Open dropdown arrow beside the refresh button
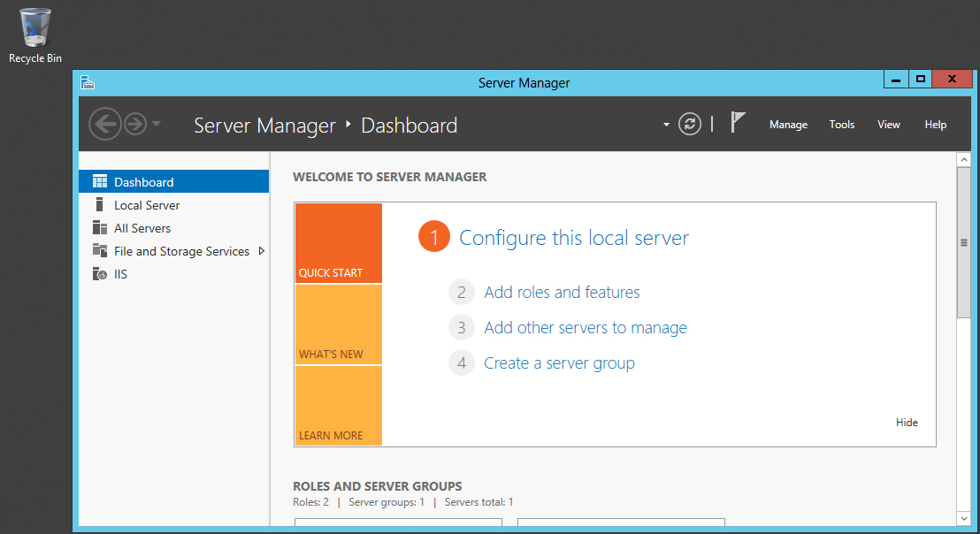 click(x=666, y=125)
